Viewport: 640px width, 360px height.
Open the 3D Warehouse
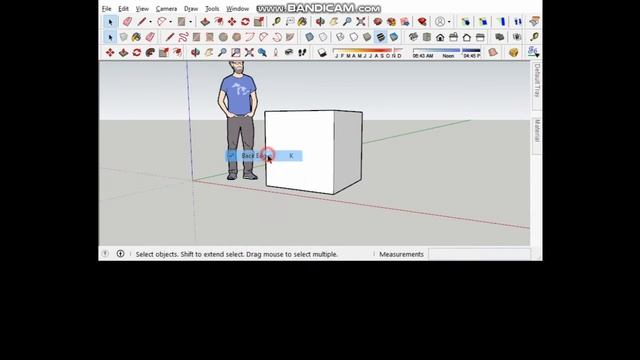pos(378,21)
